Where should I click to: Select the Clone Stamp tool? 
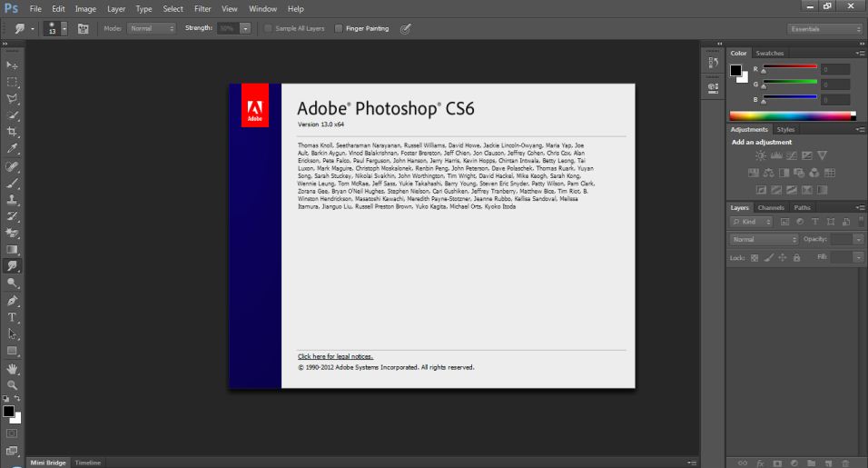pos(12,200)
